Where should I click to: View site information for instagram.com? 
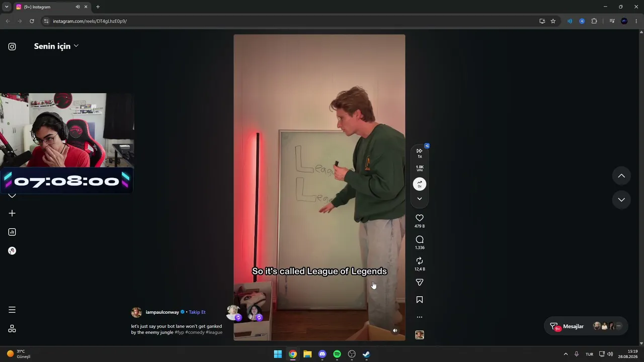tap(46, 21)
